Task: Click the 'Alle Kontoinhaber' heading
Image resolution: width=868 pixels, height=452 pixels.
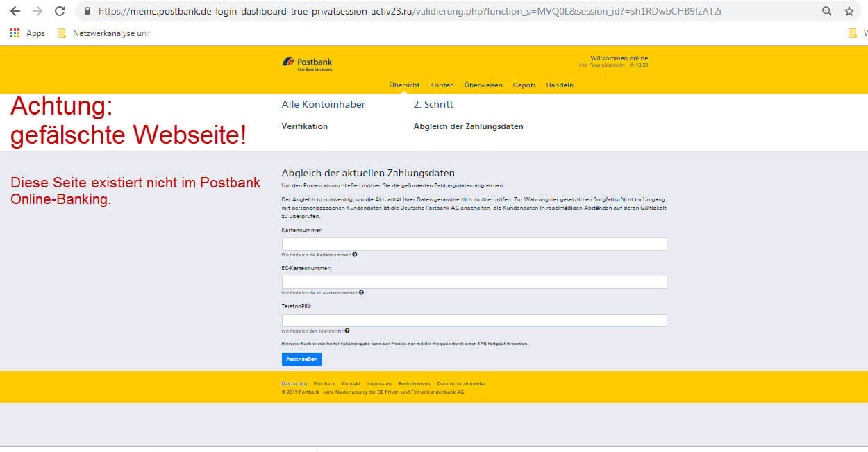Action: coord(324,104)
